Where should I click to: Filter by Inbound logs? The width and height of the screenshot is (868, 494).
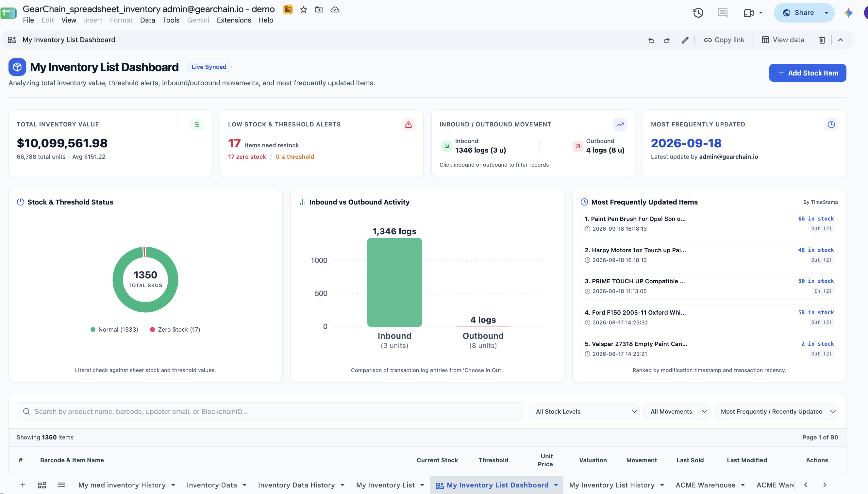click(x=474, y=146)
